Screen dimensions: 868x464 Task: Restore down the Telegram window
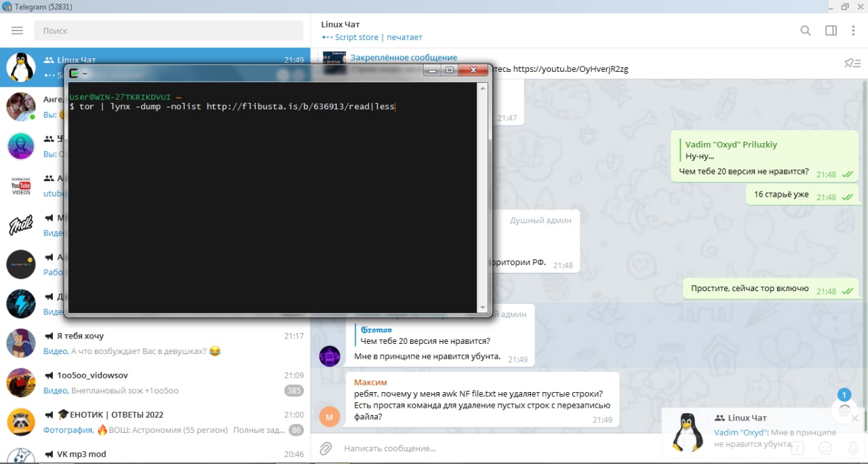point(845,6)
